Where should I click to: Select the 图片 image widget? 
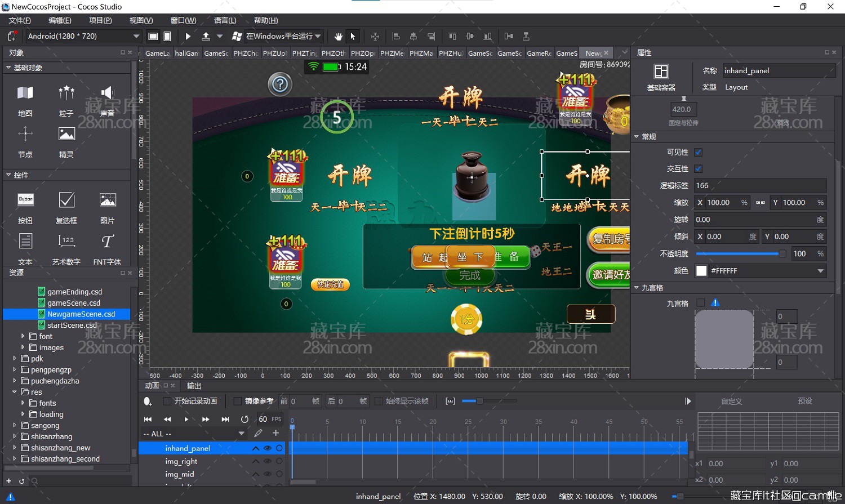(108, 207)
